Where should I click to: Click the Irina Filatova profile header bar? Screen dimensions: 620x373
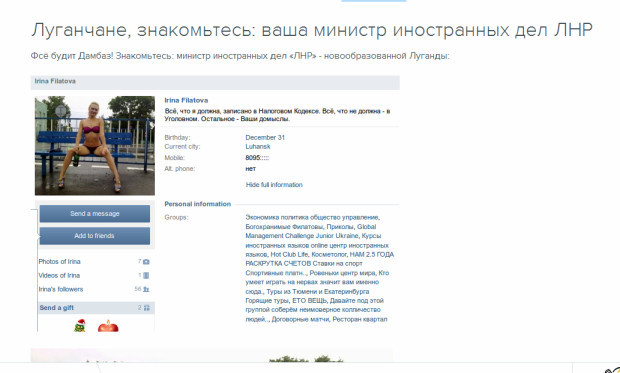(x=215, y=82)
